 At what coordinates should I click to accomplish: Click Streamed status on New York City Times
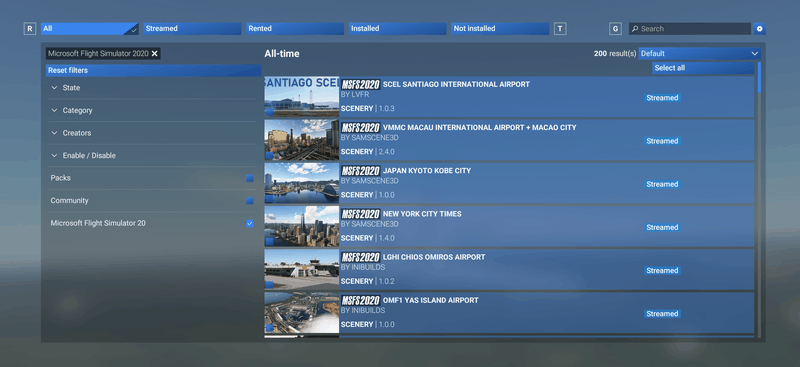coord(662,228)
